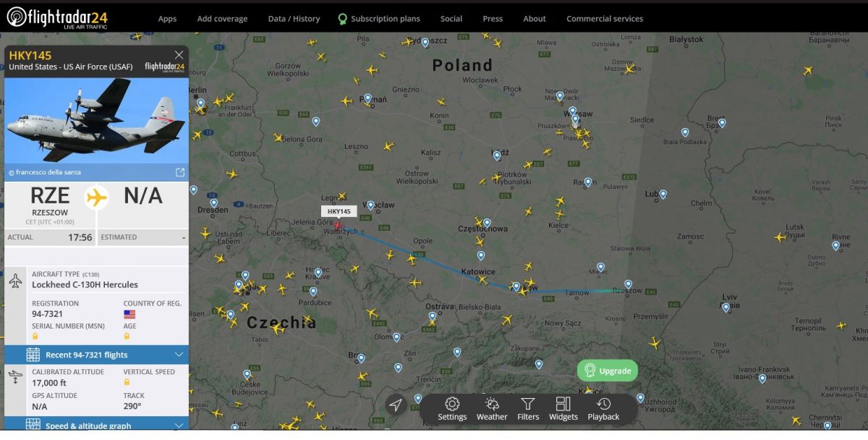The image size is (868, 440).
Task: Open the Weather layer options
Action: point(492,409)
